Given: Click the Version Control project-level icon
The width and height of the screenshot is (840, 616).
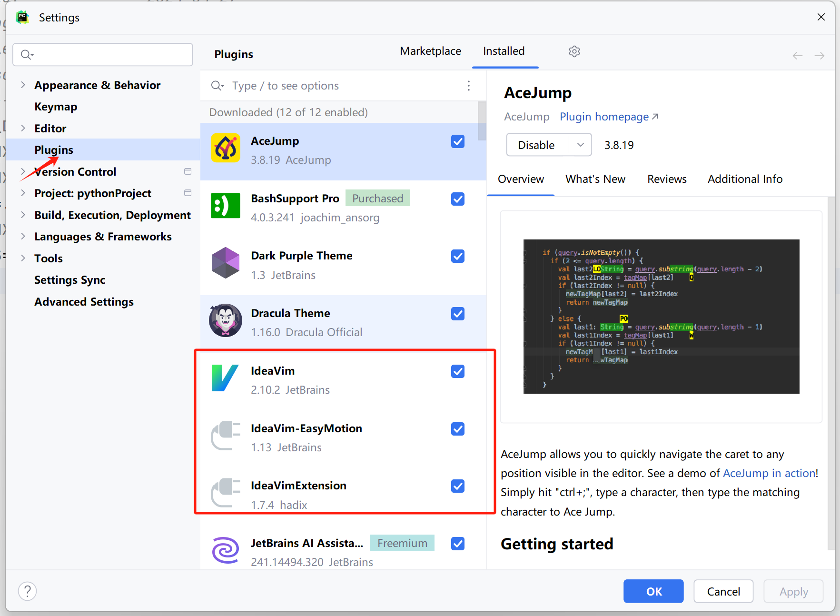Looking at the screenshot, I should [x=188, y=171].
